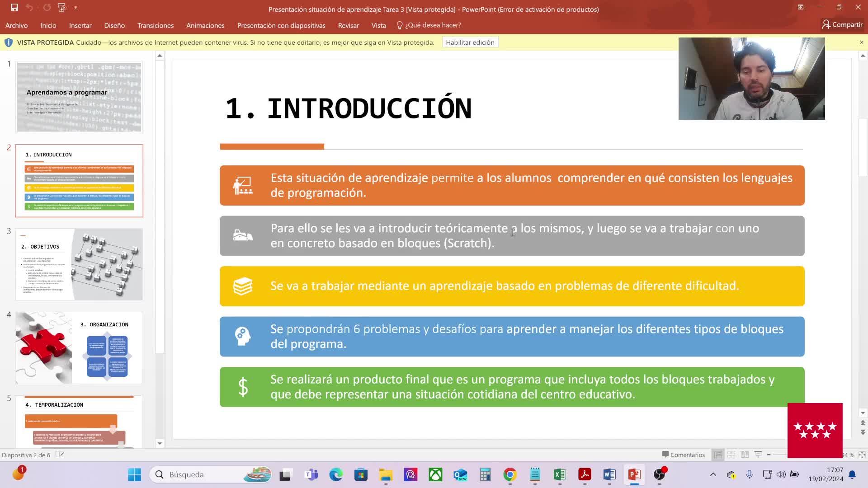The height and width of the screenshot is (488, 868).
Task: Go to next slide using double-arrow
Action: click(x=863, y=432)
